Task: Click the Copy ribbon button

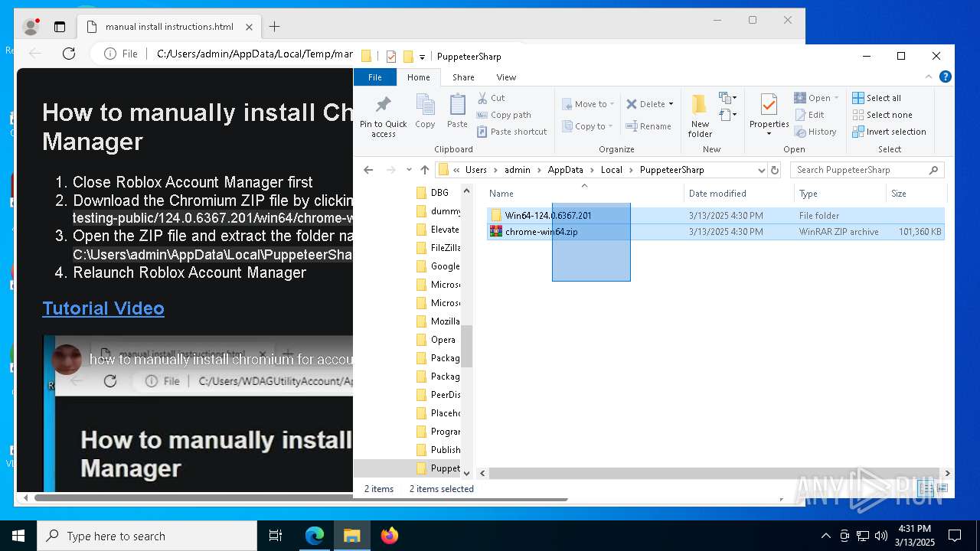Action: point(425,112)
